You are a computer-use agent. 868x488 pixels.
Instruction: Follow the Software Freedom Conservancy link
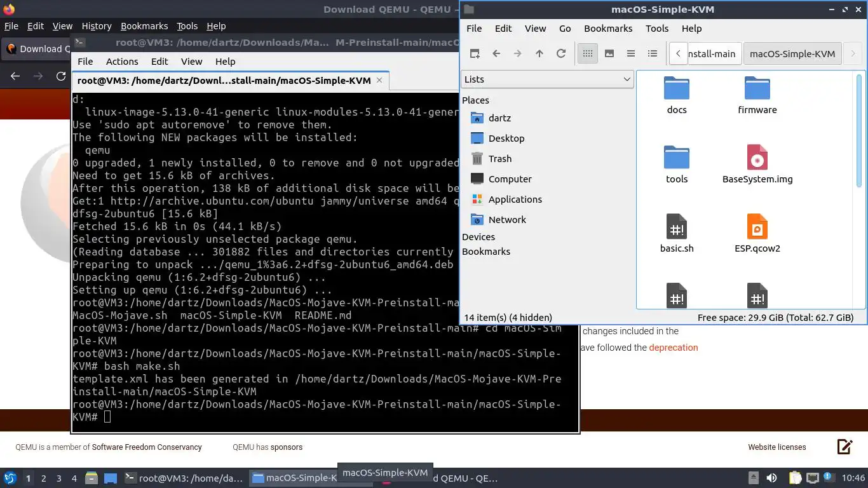(147, 447)
